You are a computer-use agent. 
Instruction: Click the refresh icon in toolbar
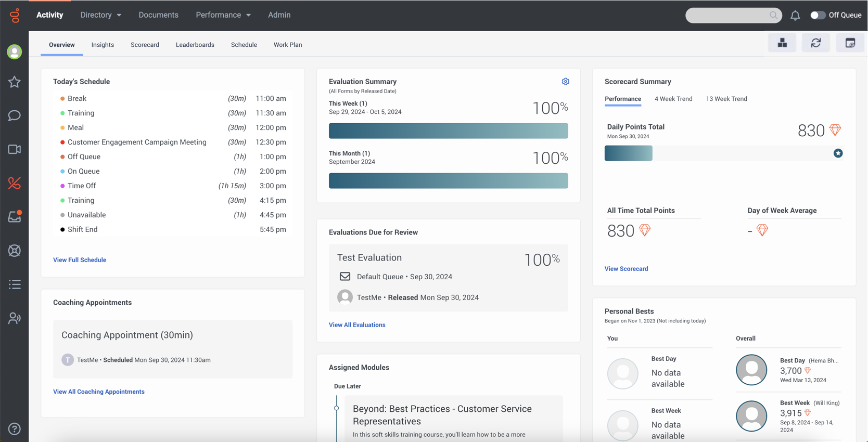815,43
